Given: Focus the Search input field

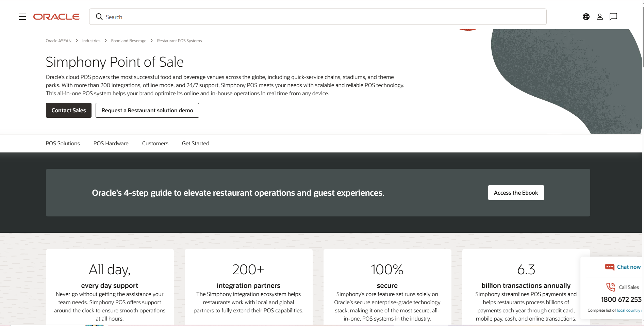Looking at the screenshot, I should [318, 17].
